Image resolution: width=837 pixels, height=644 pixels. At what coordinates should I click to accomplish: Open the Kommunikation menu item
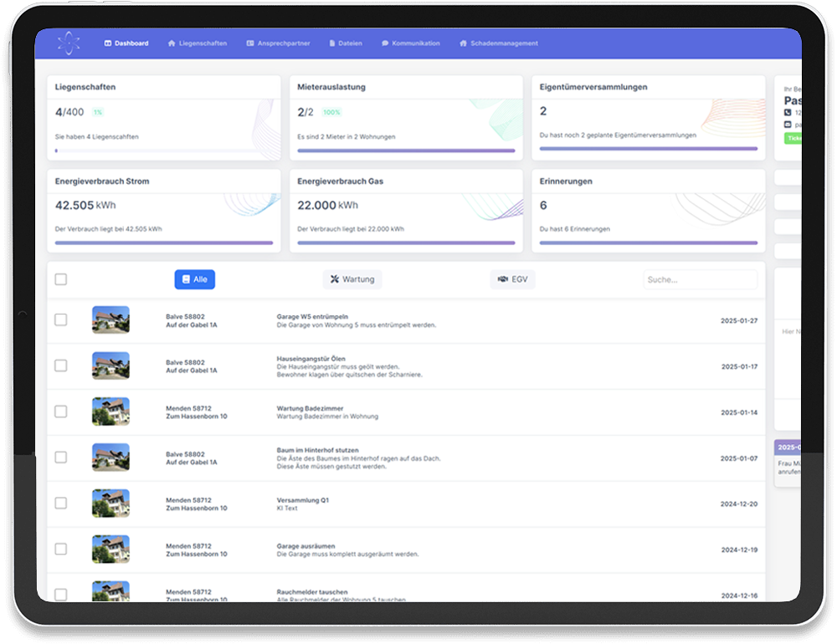(x=415, y=43)
